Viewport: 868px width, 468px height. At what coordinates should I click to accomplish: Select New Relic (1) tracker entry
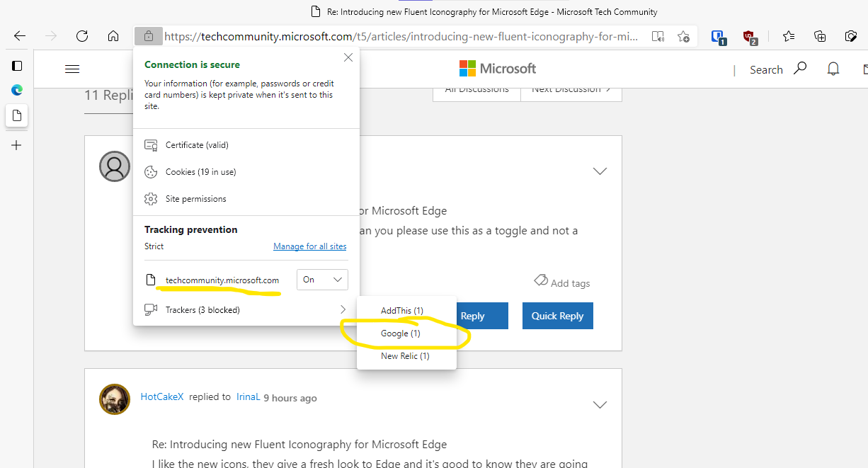pos(407,356)
